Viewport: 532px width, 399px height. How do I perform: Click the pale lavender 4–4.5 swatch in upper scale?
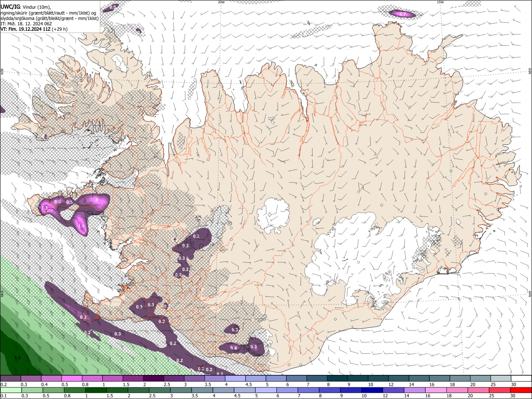pos(235,379)
